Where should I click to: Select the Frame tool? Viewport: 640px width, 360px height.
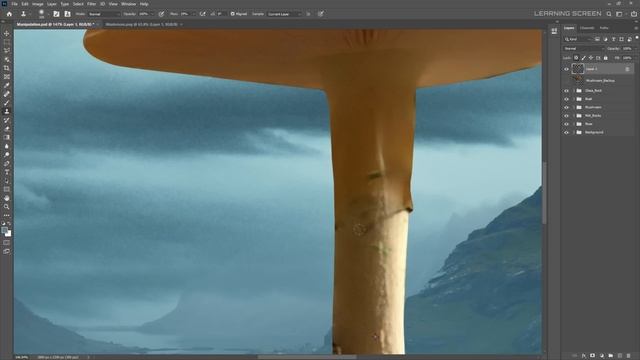click(7, 77)
